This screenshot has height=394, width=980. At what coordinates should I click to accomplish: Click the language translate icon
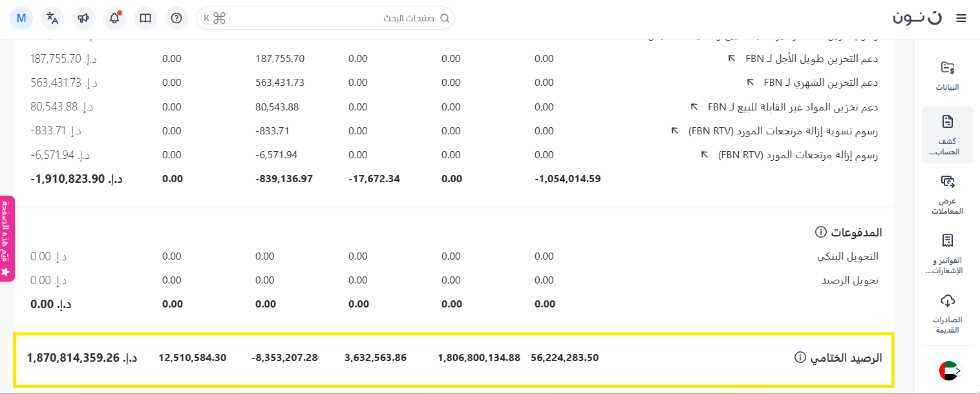point(52,18)
